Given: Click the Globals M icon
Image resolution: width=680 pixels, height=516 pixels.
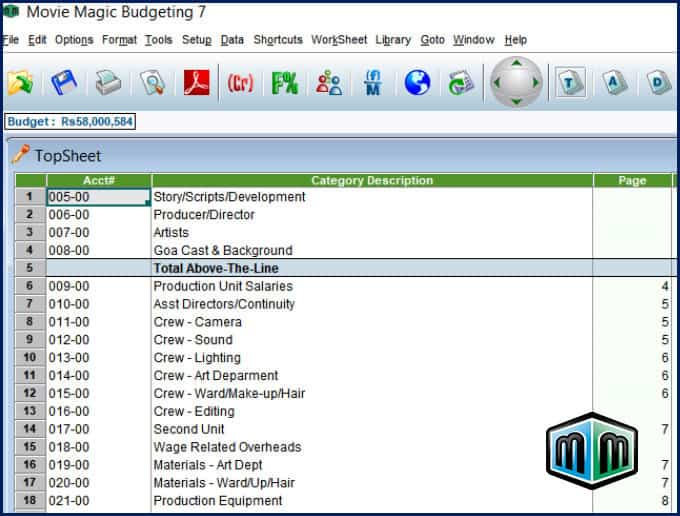Looking at the screenshot, I should (x=373, y=82).
